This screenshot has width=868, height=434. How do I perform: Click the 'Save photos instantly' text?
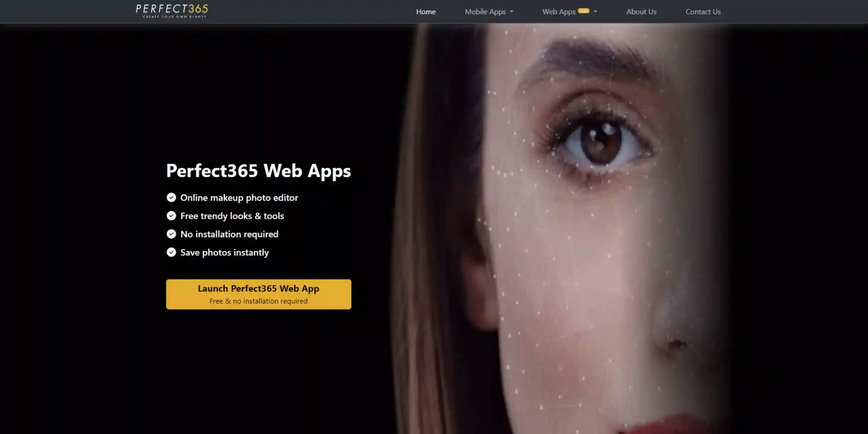225,252
